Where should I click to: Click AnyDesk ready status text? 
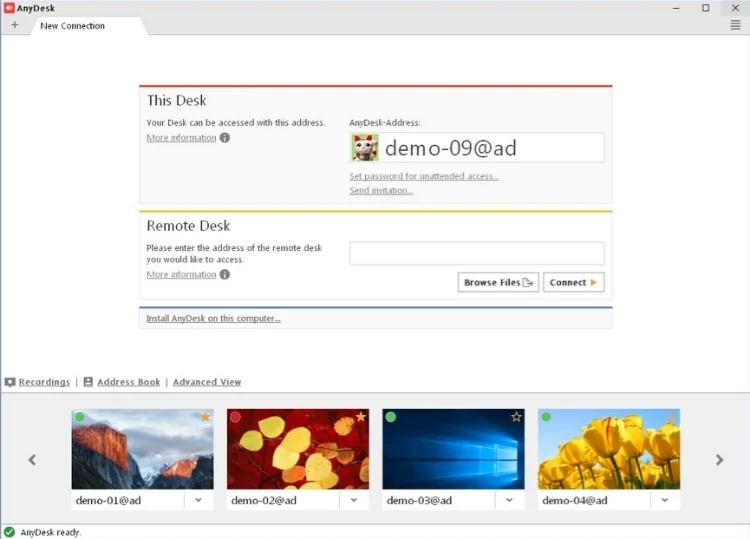pyautogui.click(x=51, y=532)
